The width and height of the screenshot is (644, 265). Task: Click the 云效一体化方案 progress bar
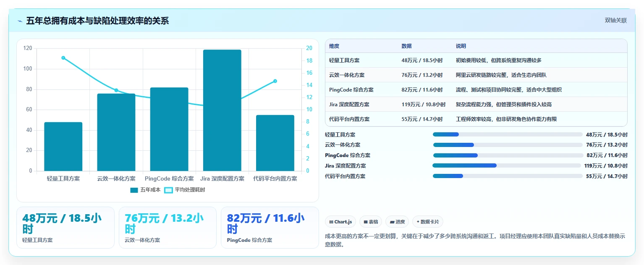[508, 145]
